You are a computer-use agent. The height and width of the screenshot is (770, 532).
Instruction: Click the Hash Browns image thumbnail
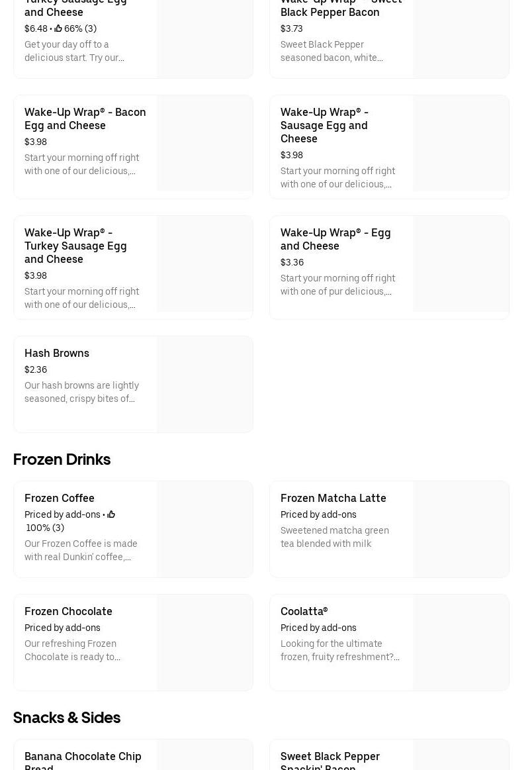[205, 384]
